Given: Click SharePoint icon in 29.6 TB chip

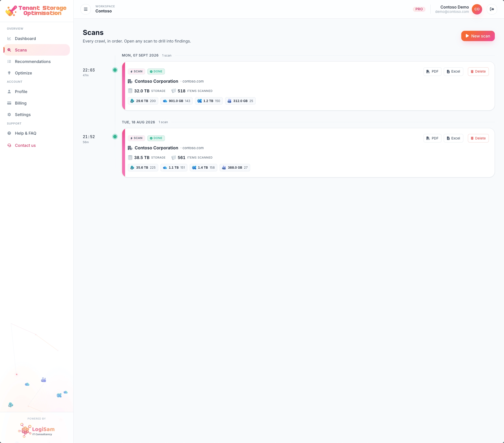Looking at the screenshot, I should click(132, 101).
